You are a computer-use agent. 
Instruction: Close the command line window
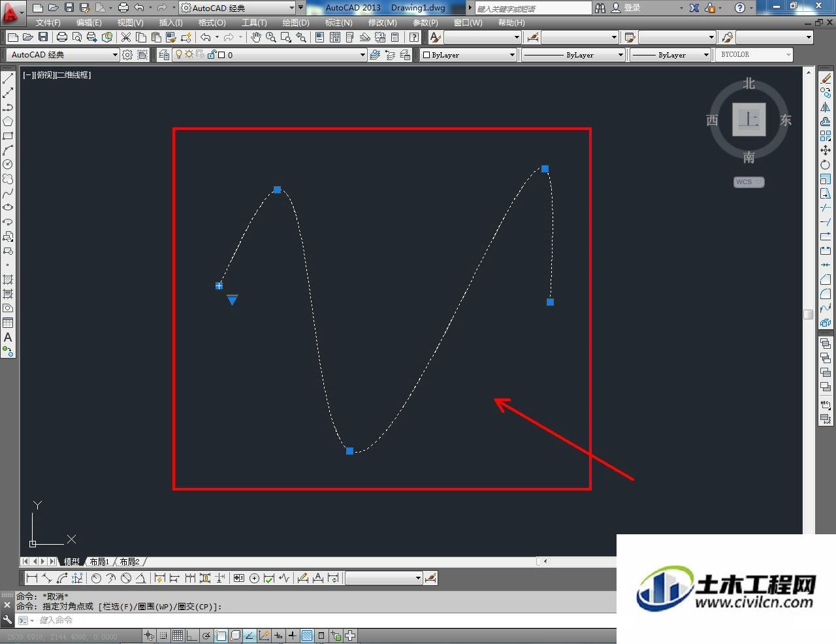[x=7, y=605]
